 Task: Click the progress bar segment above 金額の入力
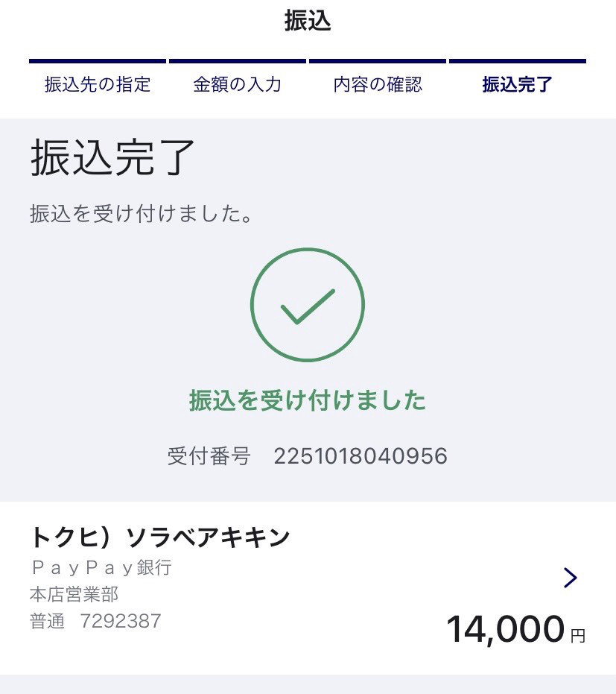(238, 61)
